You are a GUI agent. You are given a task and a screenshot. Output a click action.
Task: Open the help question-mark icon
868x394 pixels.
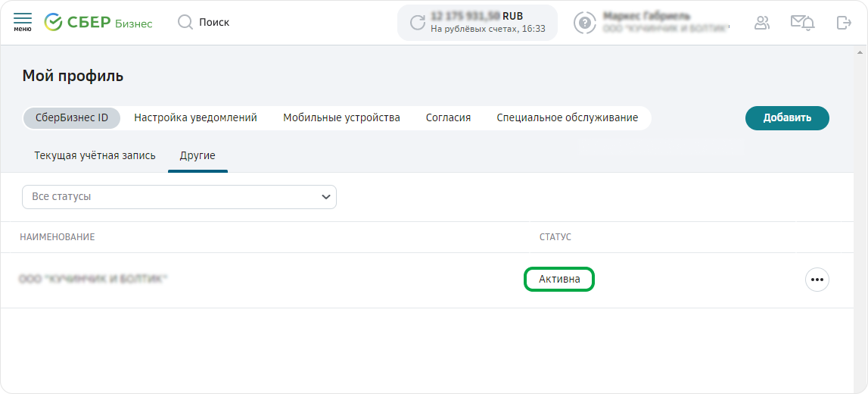point(584,23)
